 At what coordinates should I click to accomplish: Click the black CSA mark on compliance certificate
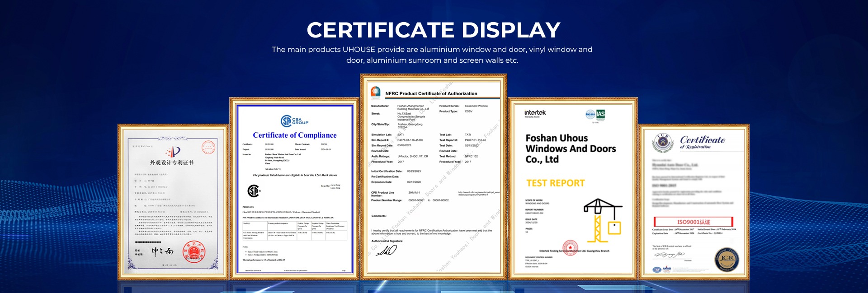tap(254, 191)
